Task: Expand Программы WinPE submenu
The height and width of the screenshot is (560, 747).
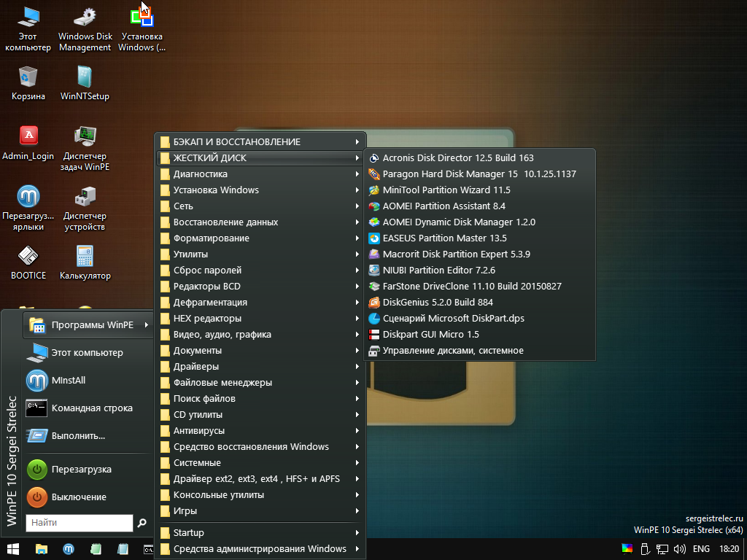Action: click(88, 325)
